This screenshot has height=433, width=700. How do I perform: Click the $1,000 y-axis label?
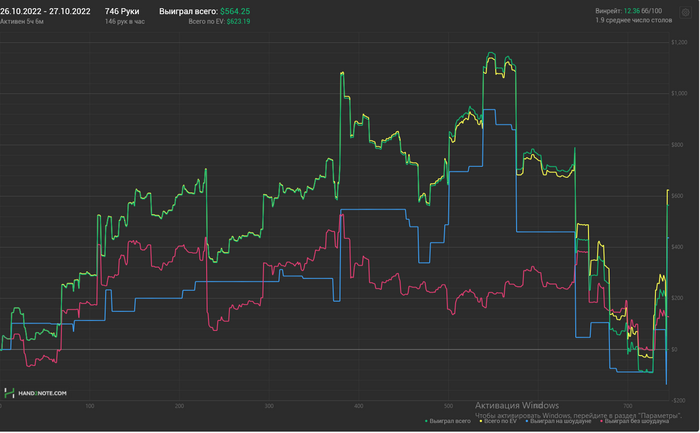coord(679,93)
